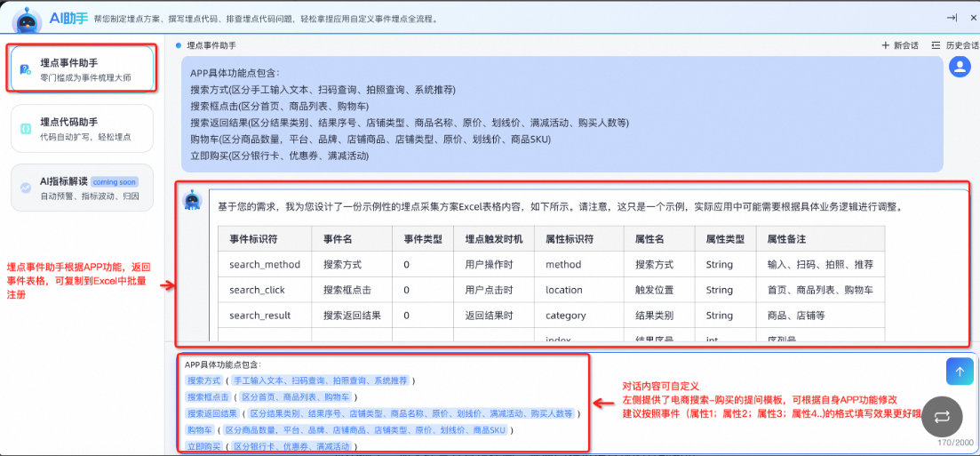
Task: Click the user message starting APP具体功能点包含
Action: point(562,114)
